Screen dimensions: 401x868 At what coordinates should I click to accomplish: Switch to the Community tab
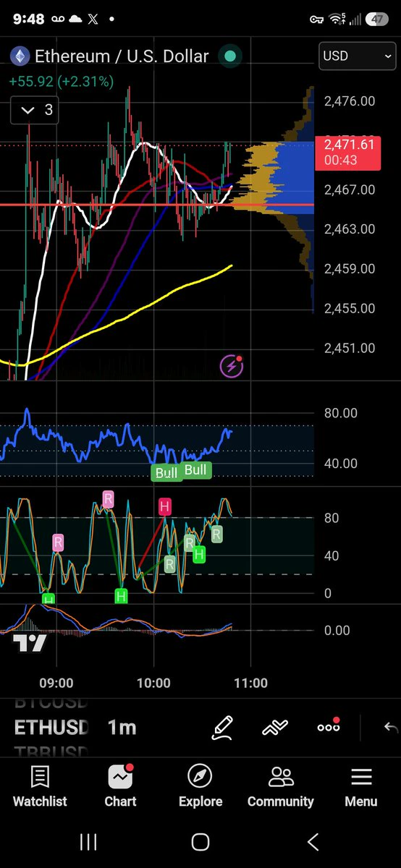pos(281,786)
